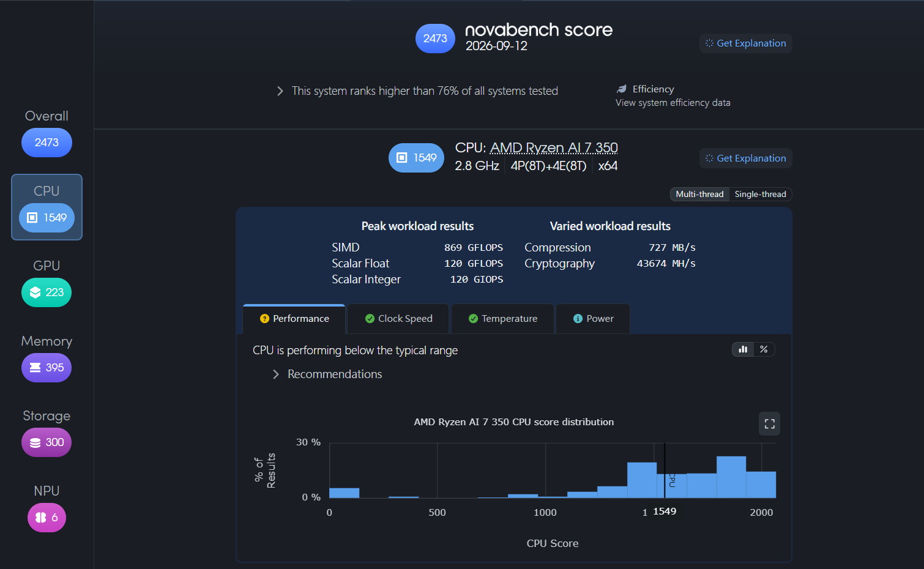
Task: Switch to Single-thread results
Action: pos(760,194)
